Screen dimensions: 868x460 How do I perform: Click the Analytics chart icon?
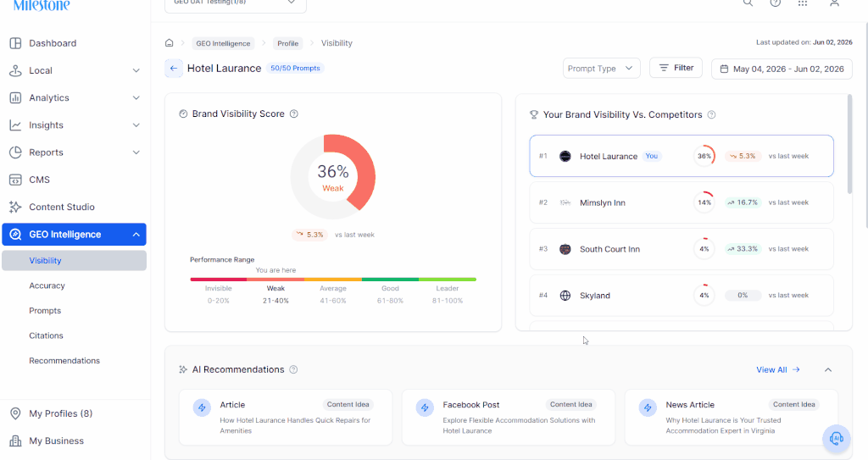pyautogui.click(x=15, y=98)
